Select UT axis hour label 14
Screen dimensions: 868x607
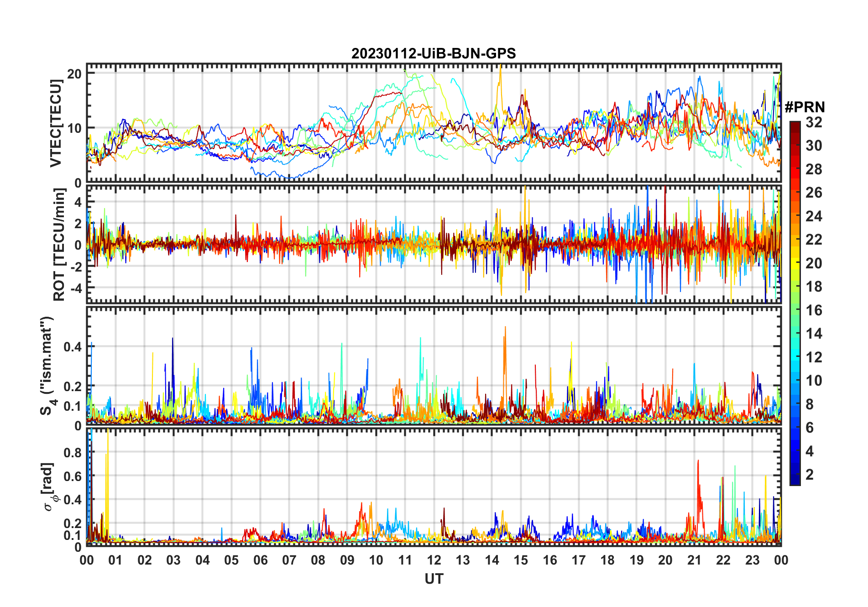492,560
